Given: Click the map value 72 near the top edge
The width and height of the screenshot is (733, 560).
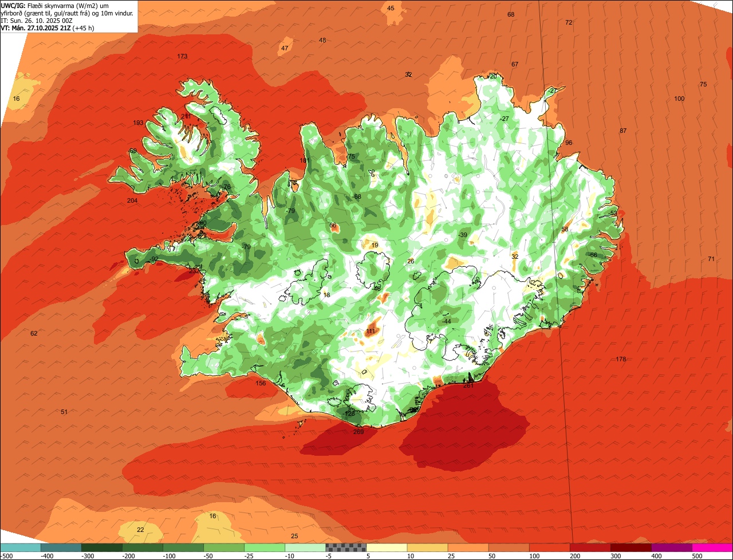Looking at the screenshot, I should [x=569, y=22].
